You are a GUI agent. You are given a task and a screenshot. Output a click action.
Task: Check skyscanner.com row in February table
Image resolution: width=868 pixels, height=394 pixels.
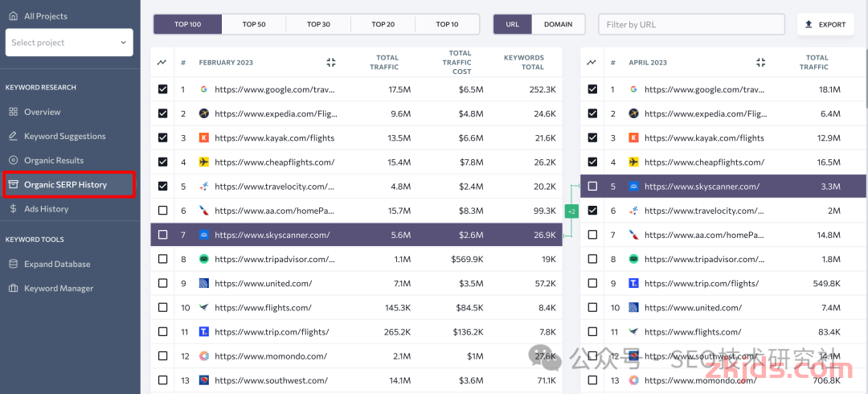[162, 235]
